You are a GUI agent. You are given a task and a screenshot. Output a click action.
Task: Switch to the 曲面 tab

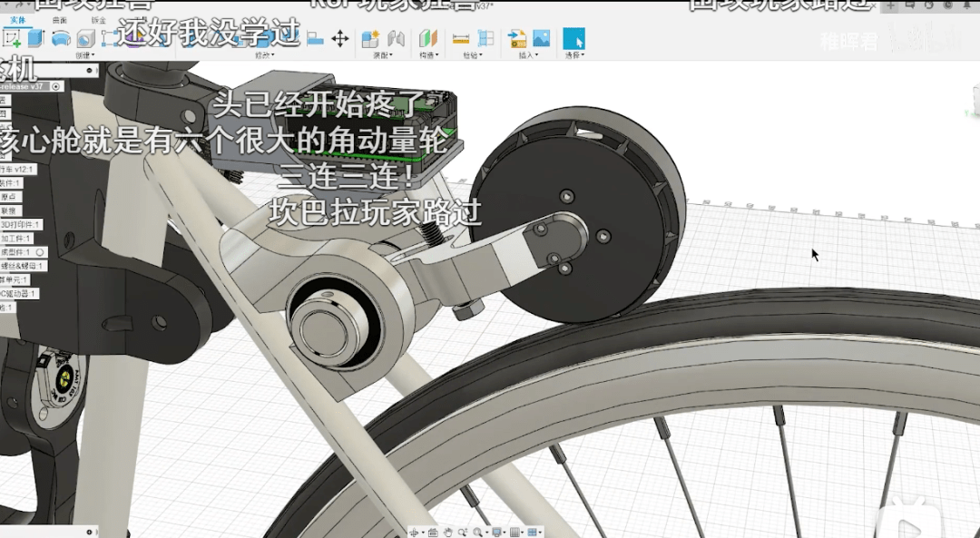(x=59, y=19)
